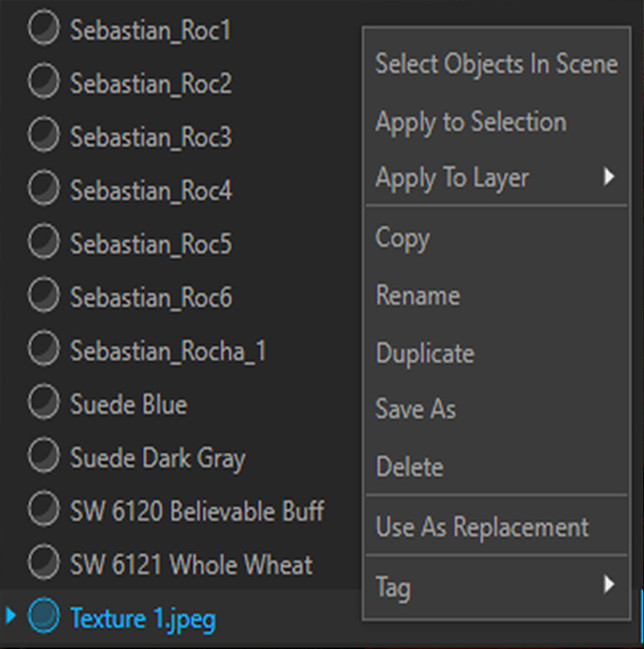Viewport: 644px width, 649px height.
Task: Select Duplicate from the context menu
Action: pos(424,353)
